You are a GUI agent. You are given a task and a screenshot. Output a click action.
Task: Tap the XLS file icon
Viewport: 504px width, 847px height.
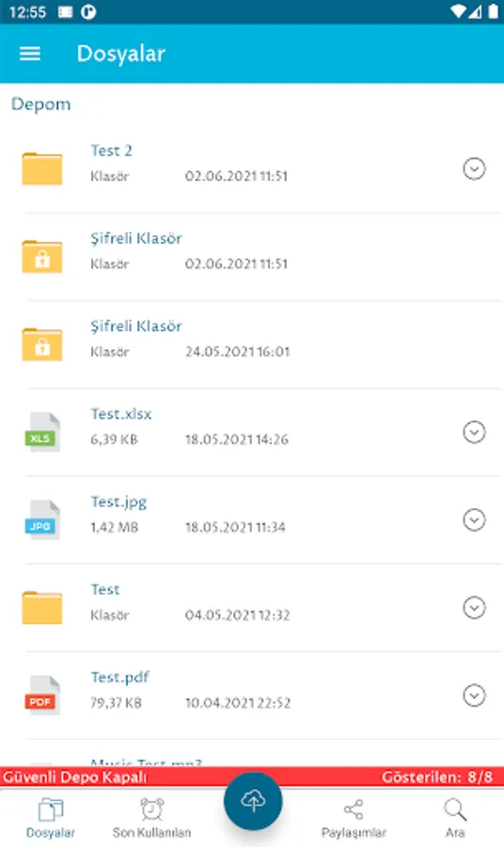click(x=42, y=432)
